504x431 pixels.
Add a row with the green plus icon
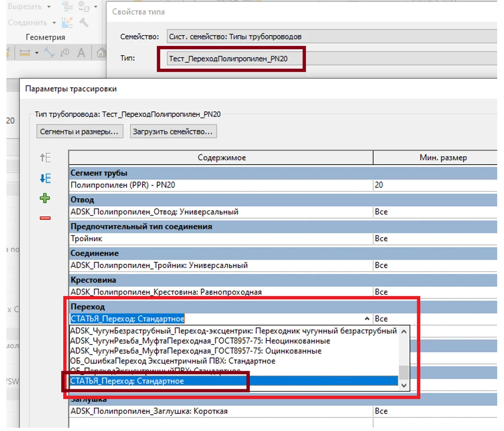tap(45, 198)
